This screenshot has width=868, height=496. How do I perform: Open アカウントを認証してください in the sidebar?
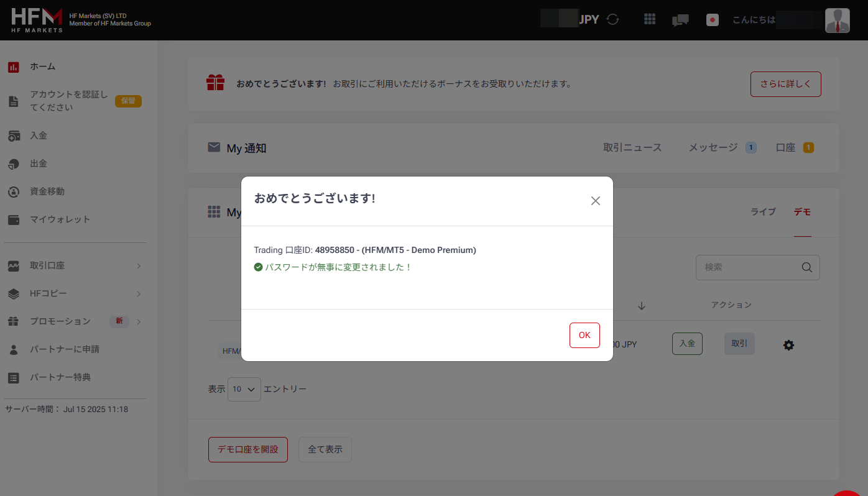[x=68, y=101]
